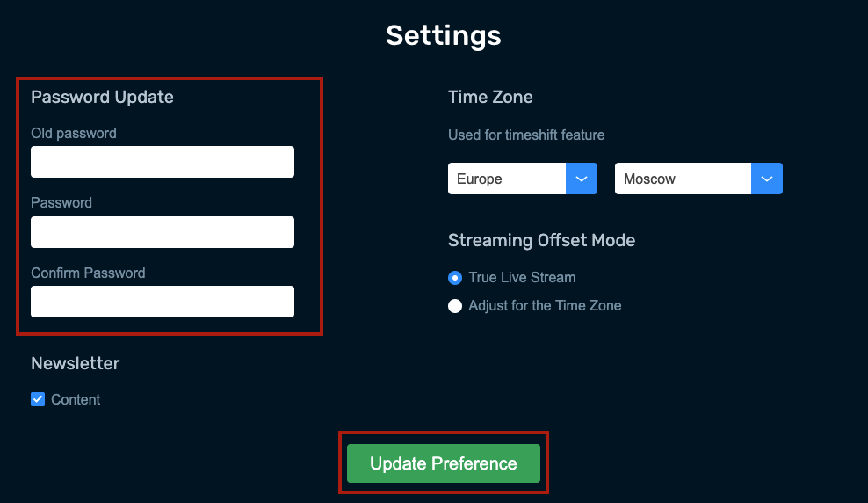
Task: Click the Password Update section heading
Action: 102,97
